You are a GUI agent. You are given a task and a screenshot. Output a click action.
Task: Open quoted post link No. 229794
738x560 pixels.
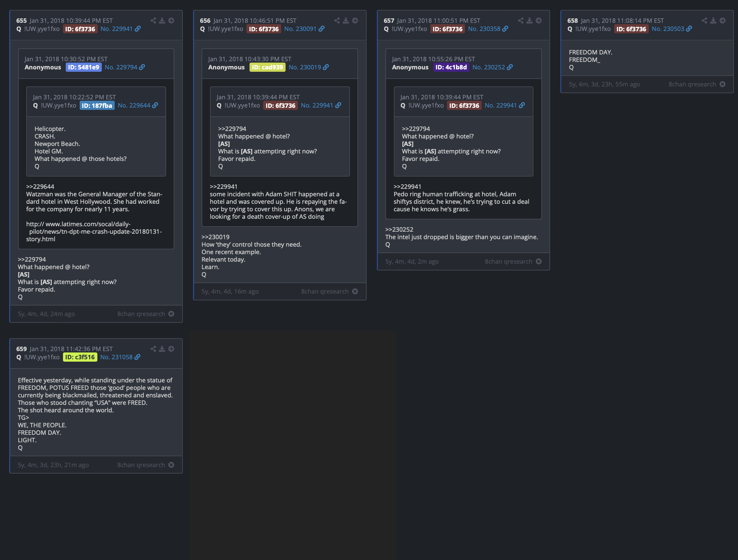click(125, 67)
